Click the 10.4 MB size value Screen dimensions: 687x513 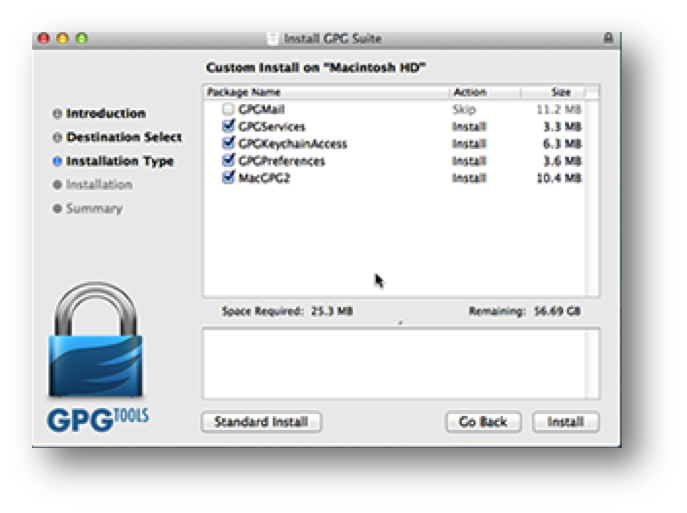pyautogui.click(x=559, y=178)
